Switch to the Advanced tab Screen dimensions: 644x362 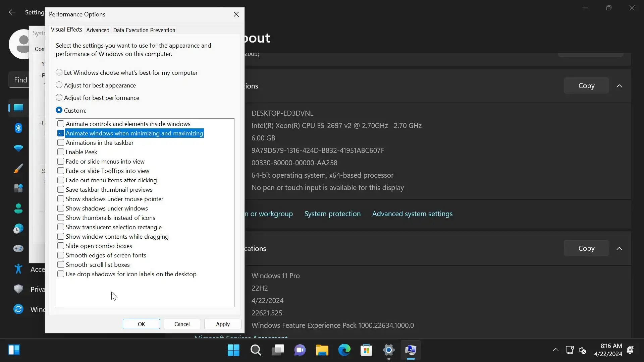98,30
